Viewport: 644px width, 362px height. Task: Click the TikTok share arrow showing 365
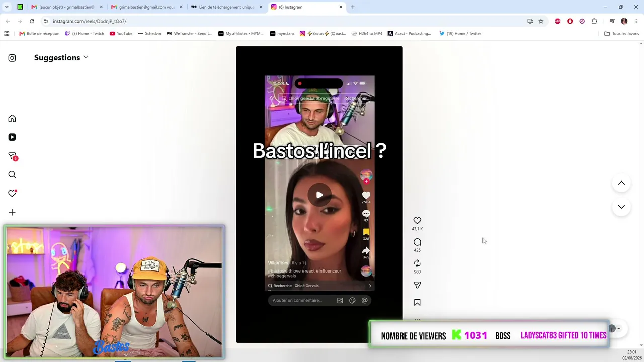click(x=366, y=251)
